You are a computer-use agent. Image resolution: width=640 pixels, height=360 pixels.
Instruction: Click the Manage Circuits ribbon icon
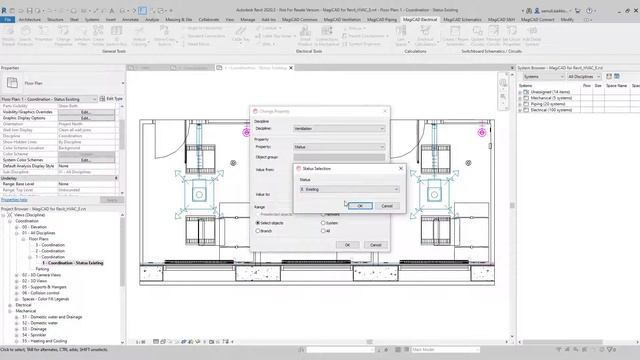coord(493,35)
